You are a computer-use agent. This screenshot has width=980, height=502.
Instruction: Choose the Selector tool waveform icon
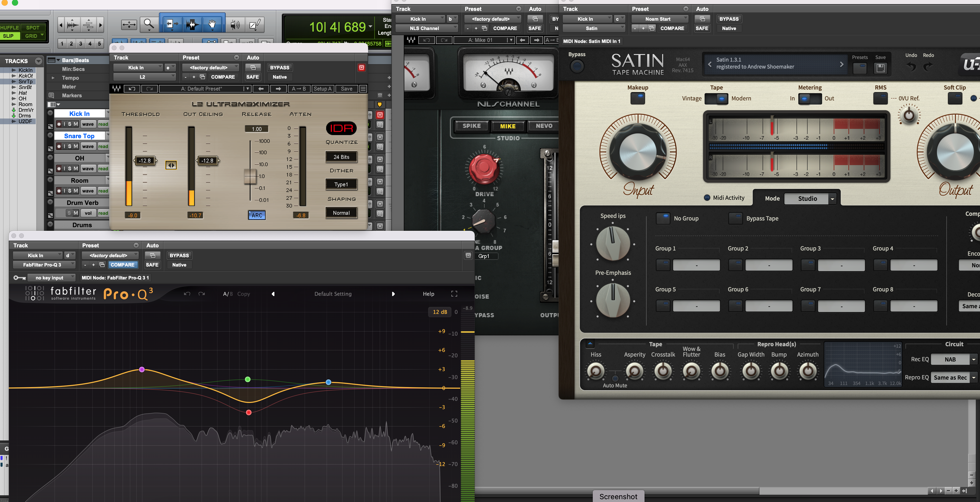pyautogui.click(x=192, y=25)
